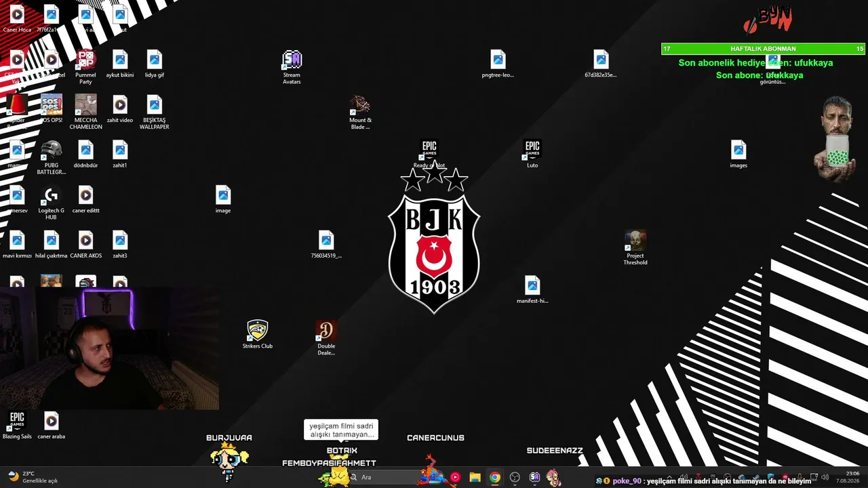Launch the Blazing Sails Epic shortcut
Image resolution: width=868 pixels, height=488 pixels.
[17, 425]
